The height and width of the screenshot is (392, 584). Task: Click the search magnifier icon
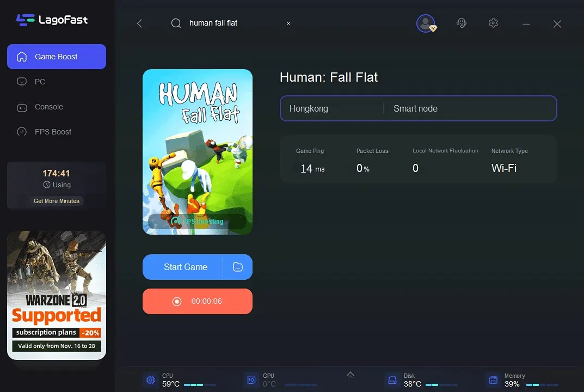coord(176,23)
